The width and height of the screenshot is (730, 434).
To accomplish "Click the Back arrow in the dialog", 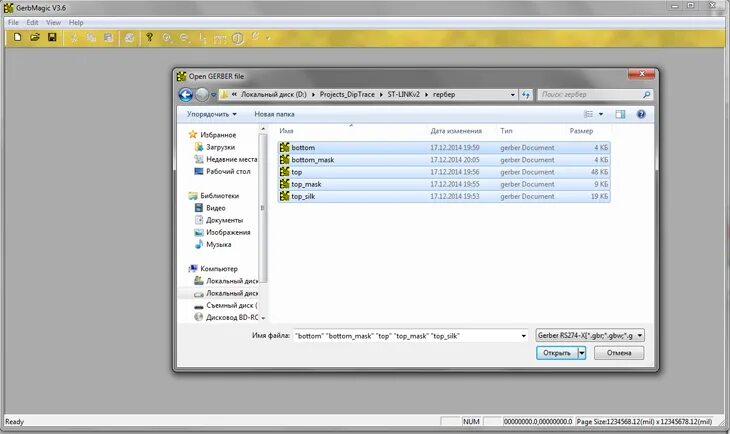I will (186, 95).
